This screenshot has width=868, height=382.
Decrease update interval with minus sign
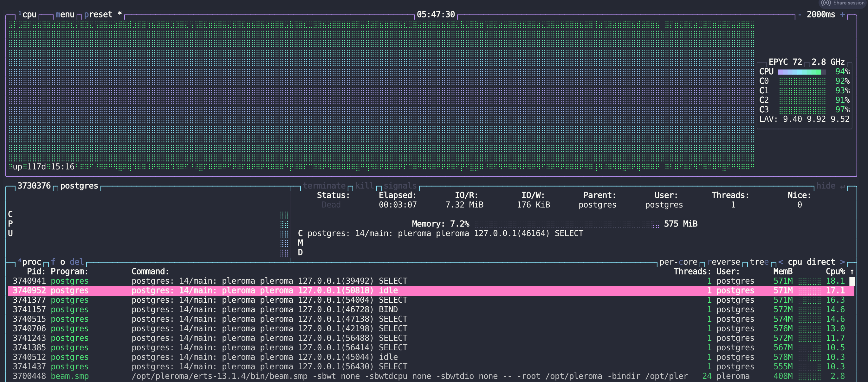click(799, 15)
